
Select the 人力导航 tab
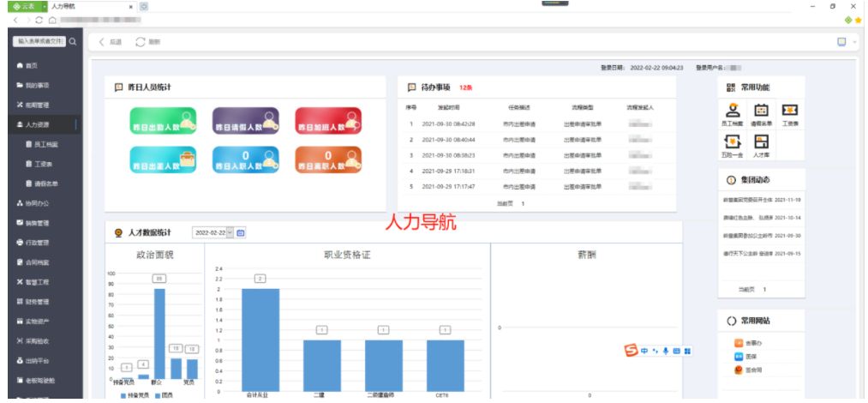click(92, 7)
